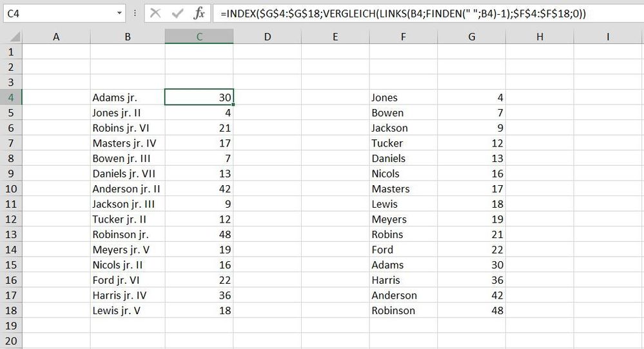Select column E header
This screenshot has width=644, height=349.
(x=335, y=37)
